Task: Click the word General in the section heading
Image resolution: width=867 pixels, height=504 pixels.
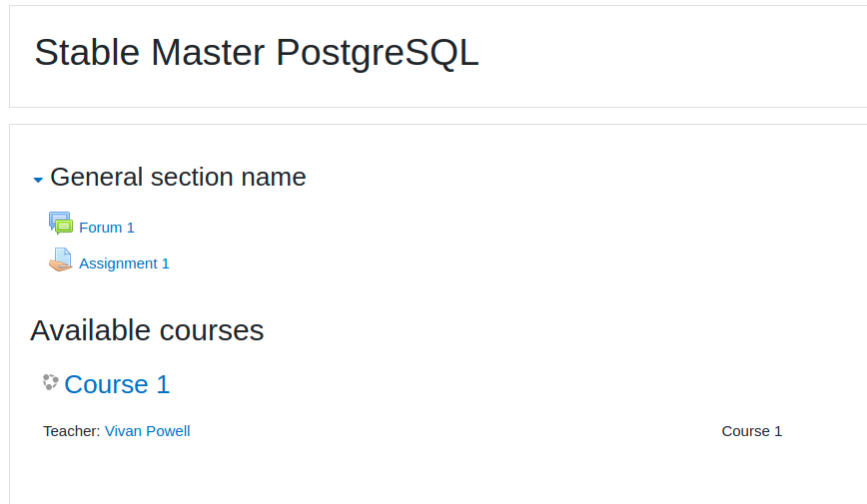Action: tap(96, 178)
